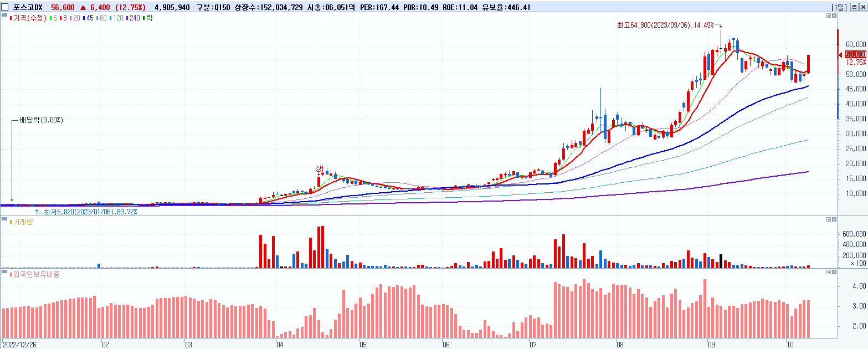The height and width of the screenshot is (349, 868).
Task: Click the 2022/12/26 start date label
Action: (18, 344)
